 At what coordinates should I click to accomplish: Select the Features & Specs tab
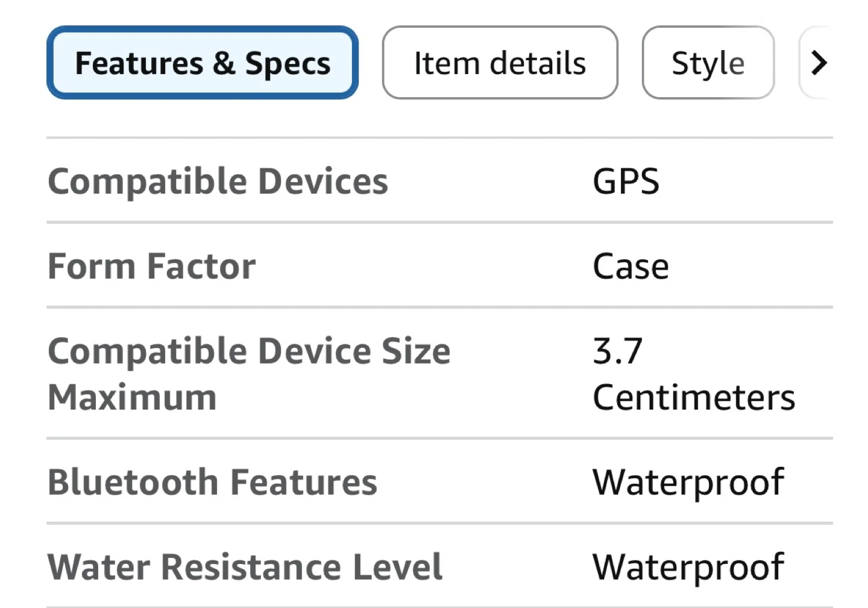pos(203,63)
